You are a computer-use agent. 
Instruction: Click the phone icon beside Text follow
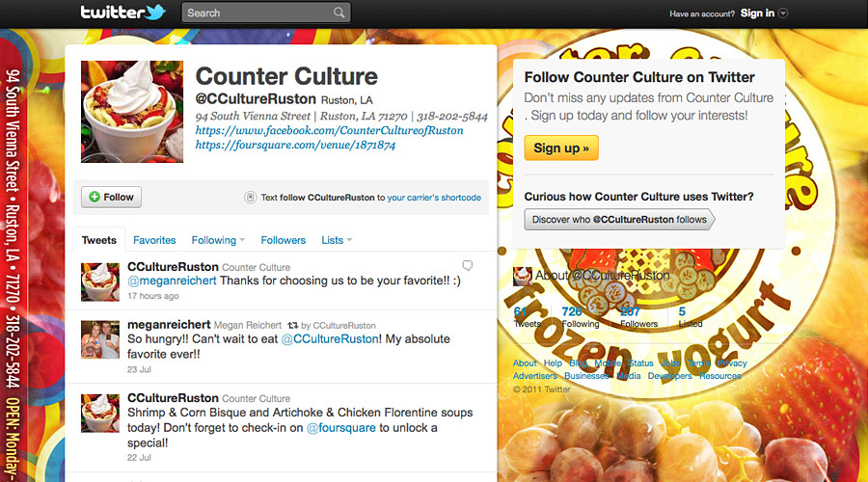click(250, 198)
